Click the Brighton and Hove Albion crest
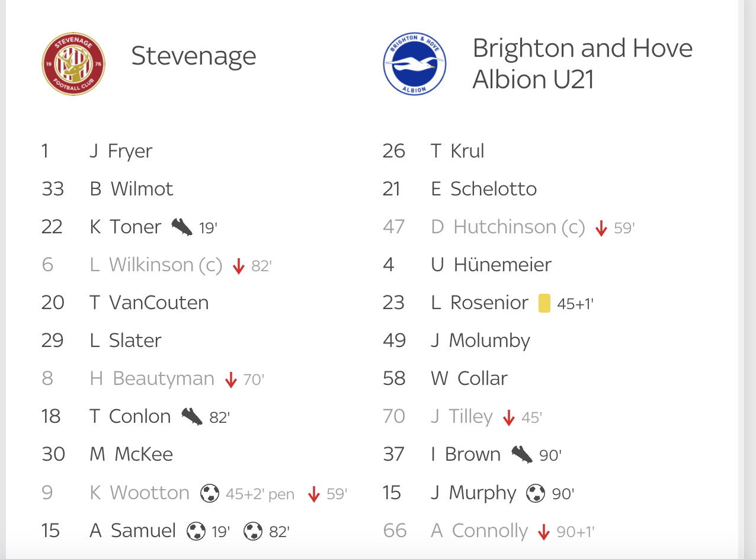The width and height of the screenshot is (756, 559). coord(414,64)
